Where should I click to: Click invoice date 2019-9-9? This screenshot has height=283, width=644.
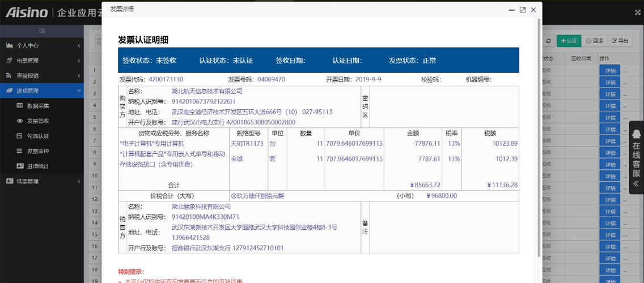pos(368,79)
